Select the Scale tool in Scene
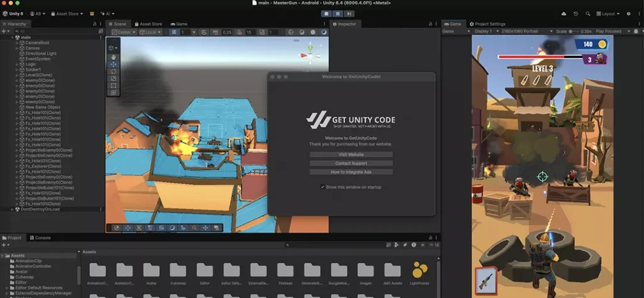The width and height of the screenshot is (644, 298). click(113, 79)
